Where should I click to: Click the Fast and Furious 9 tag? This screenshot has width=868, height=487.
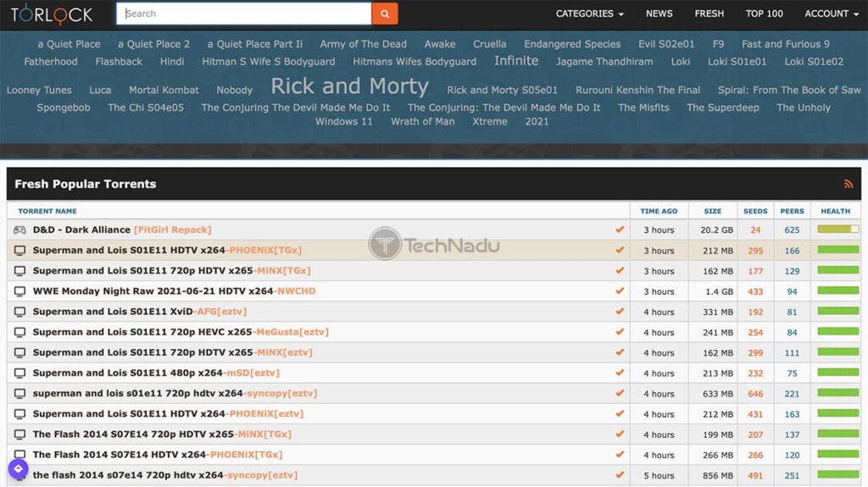(786, 44)
